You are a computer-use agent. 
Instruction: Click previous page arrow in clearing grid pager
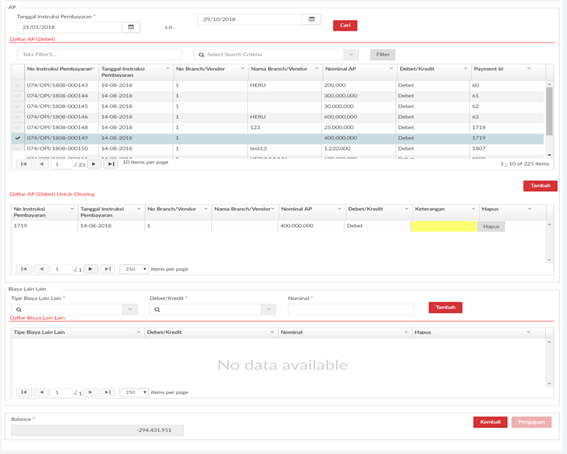[41, 269]
